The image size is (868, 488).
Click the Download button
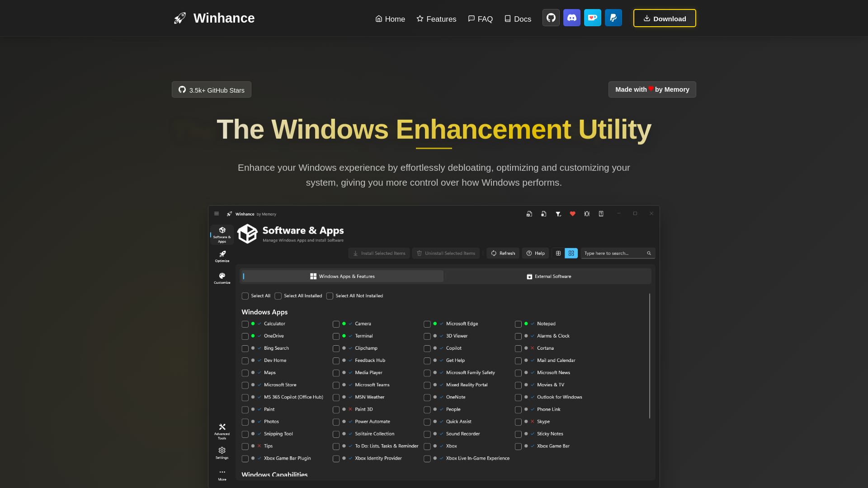coord(665,18)
